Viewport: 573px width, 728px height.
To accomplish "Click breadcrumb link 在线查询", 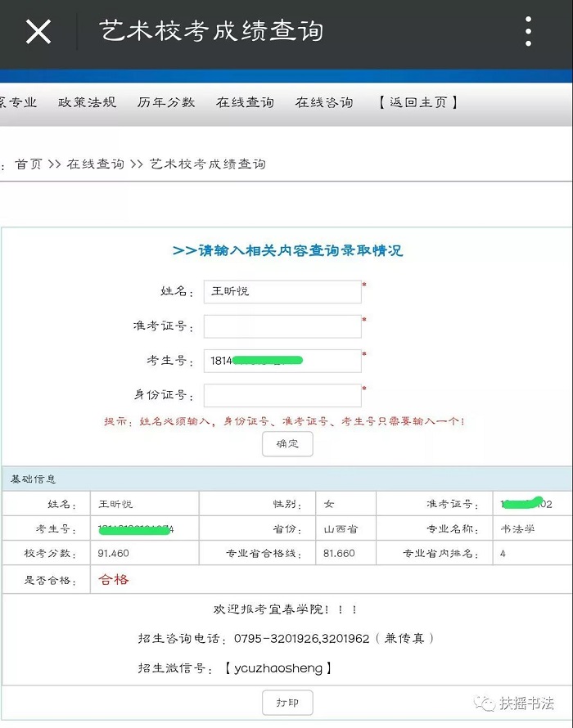I will (x=96, y=164).
